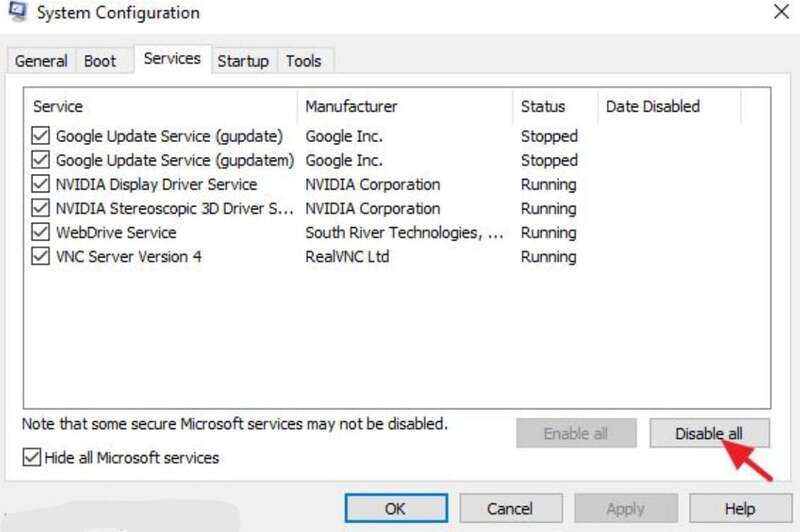The image size is (800, 532).
Task: Click 'Google Inc.' manufacturer of gupdatem row
Action: pyautogui.click(x=344, y=160)
